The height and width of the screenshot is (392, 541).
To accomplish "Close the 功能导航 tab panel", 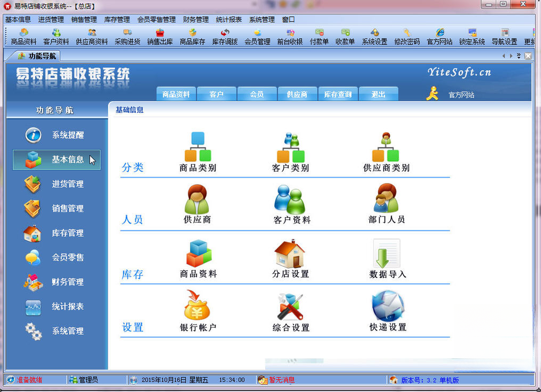I will coord(528,56).
